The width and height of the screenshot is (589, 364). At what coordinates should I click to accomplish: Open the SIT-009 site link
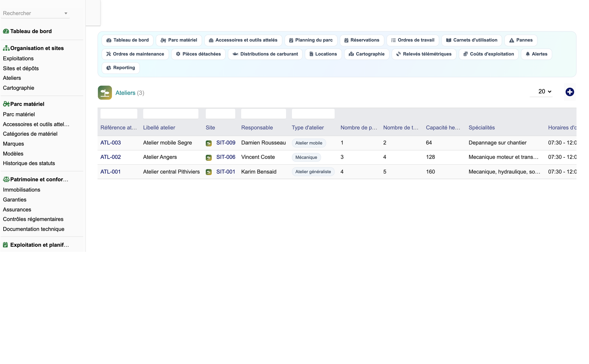pyautogui.click(x=226, y=143)
